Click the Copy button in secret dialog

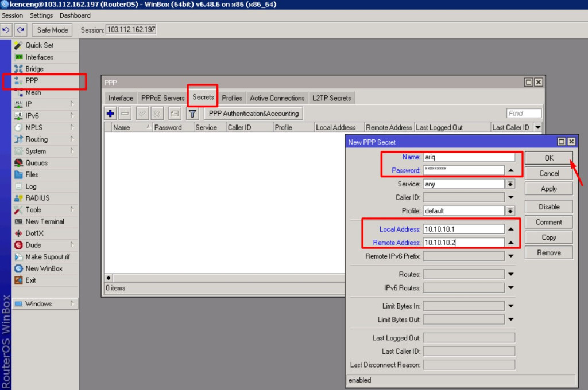pyautogui.click(x=548, y=237)
